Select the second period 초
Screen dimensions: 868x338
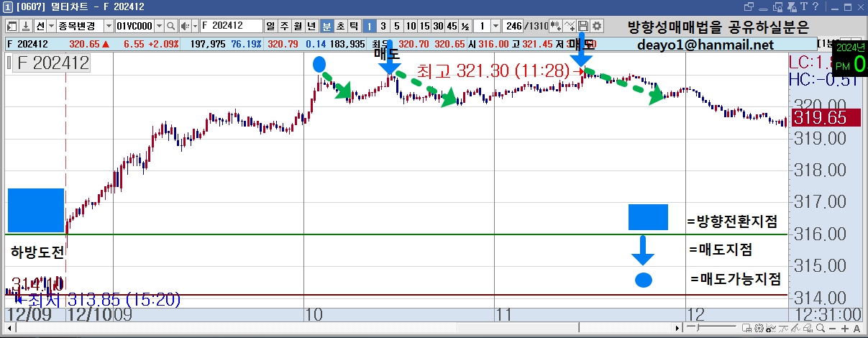tap(340, 26)
